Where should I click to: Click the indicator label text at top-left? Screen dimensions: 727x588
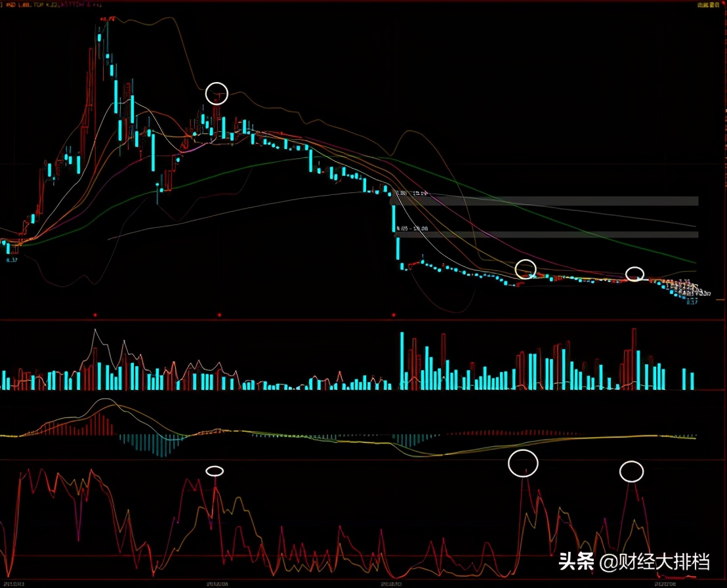click(51, 5)
